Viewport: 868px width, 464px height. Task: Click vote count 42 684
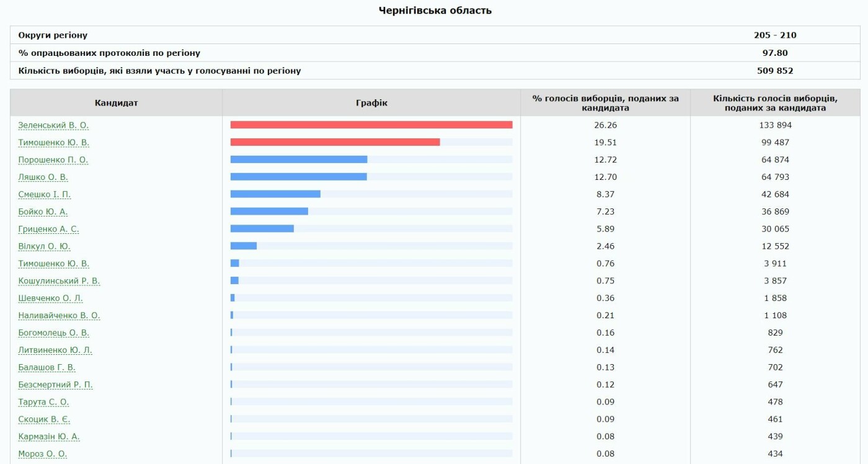pos(775,195)
